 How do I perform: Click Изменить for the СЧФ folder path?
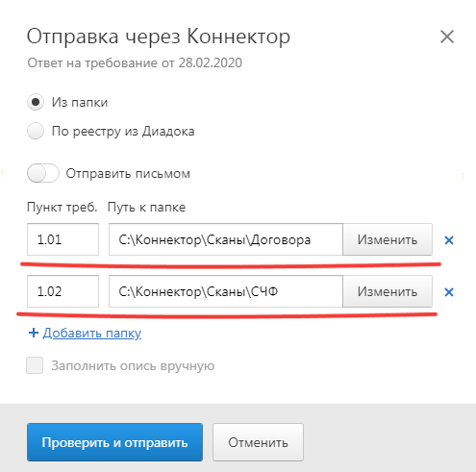tap(388, 291)
